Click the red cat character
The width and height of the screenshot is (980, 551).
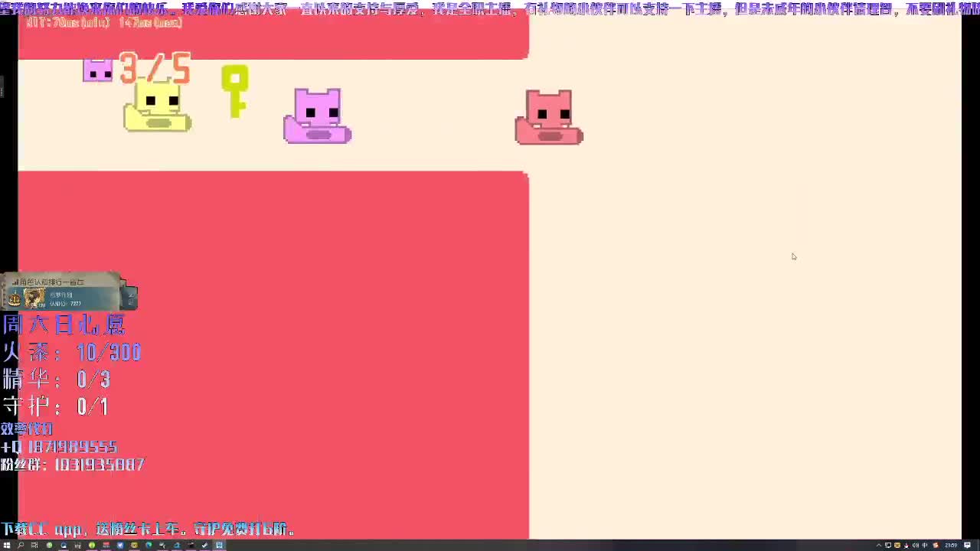(x=549, y=117)
